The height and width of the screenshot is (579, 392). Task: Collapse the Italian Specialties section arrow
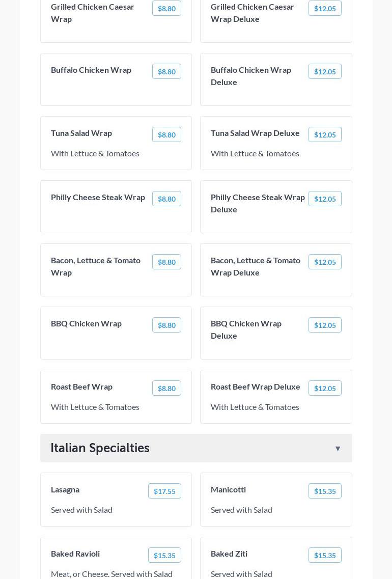click(x=338, y=449)
